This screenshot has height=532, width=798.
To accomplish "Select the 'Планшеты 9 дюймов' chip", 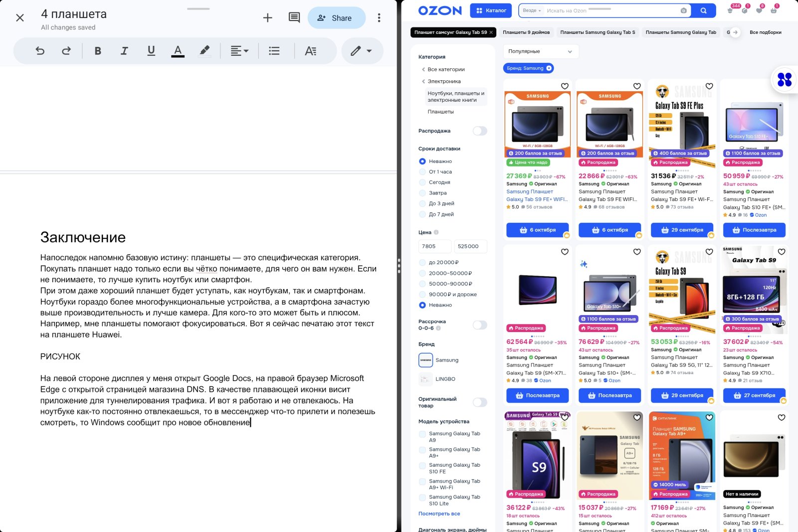I will point(526,32).
